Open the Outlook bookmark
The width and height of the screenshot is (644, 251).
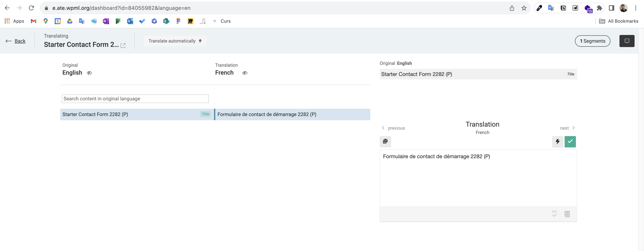[x=130, y=21]
